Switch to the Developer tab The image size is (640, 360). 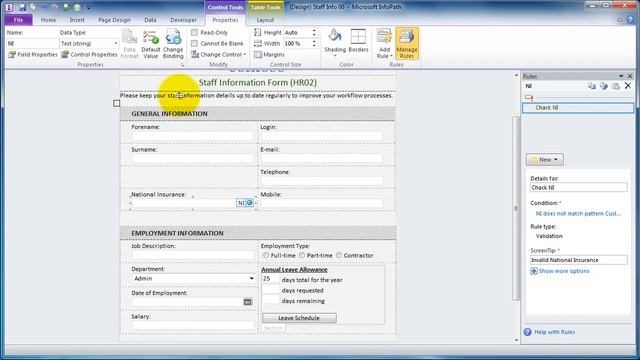183,20
